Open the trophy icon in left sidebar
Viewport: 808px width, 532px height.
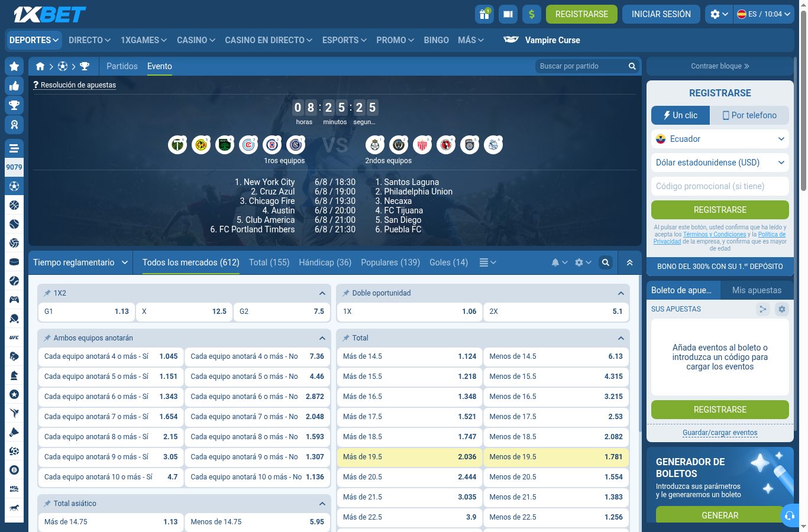click(14, 105)
